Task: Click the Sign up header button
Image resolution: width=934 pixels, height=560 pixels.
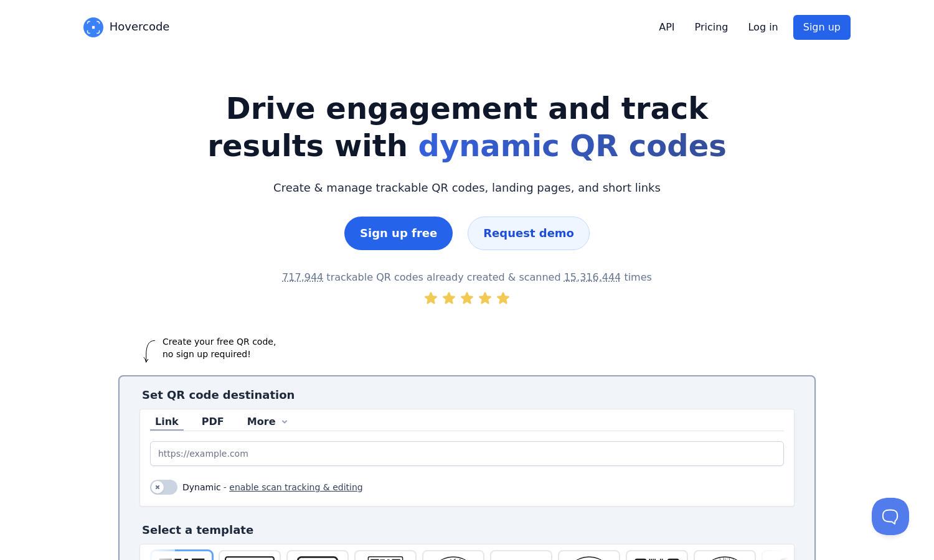Action: 822,27
